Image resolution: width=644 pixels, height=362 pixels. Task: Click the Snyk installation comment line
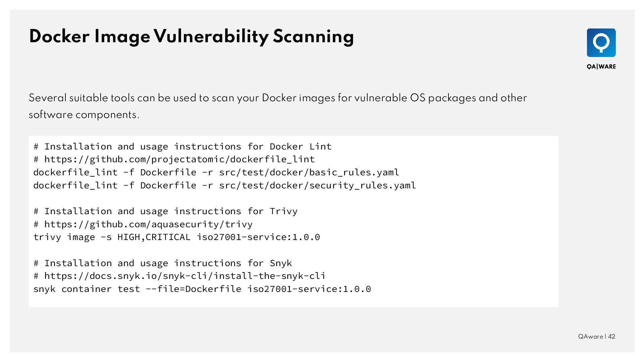[163, 263]
